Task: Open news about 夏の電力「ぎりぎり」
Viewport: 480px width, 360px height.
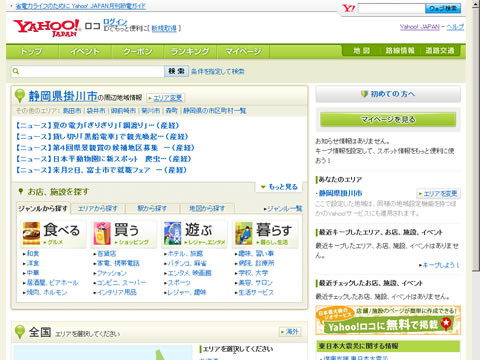Action: pyautogui.click(x=97, y=126)
